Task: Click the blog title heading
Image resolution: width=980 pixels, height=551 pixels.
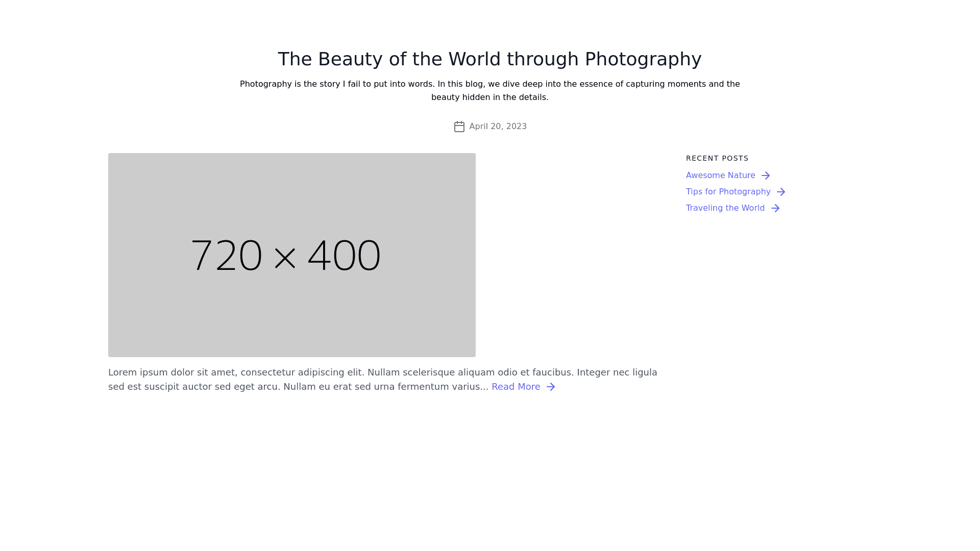Action: [489, 59]
